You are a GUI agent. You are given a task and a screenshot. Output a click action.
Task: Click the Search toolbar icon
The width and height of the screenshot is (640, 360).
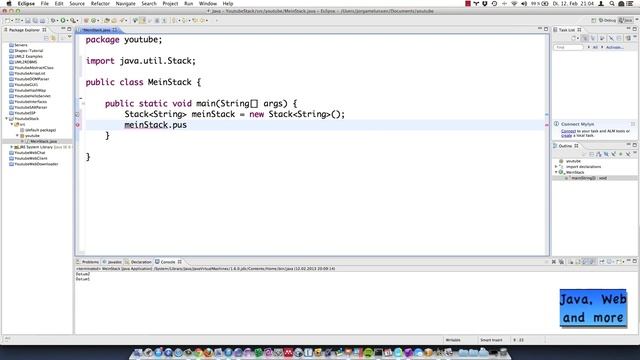click(122, 20)
